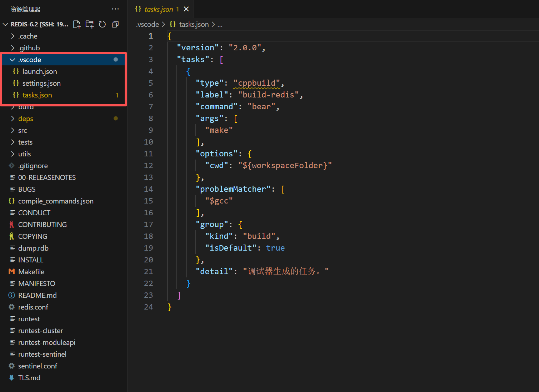Screen dimensions: 539x392
Task: Click the "build-redis" label value
Action: [x=268, y=95]
